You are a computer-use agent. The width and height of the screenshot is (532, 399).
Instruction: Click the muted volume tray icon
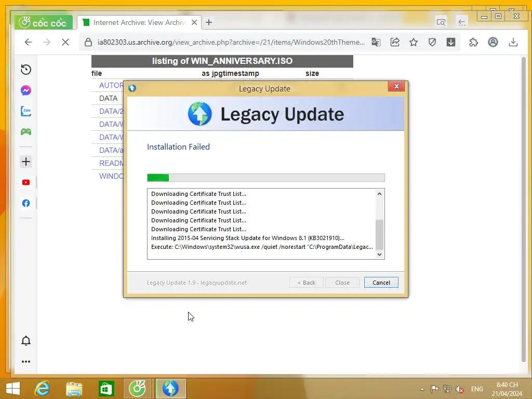tap(460, 389)
